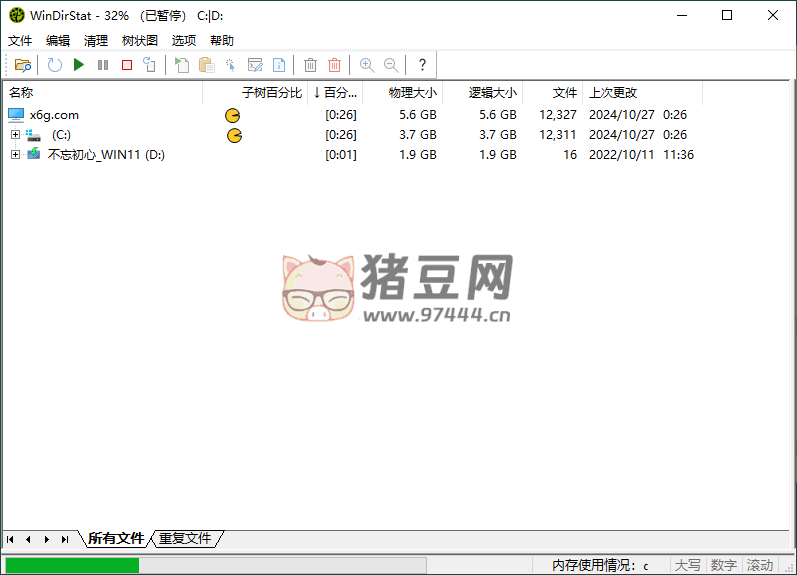This screenshot has height=575, width=797.
Task: Open the 帮助 menu
Action: point(222,41)
